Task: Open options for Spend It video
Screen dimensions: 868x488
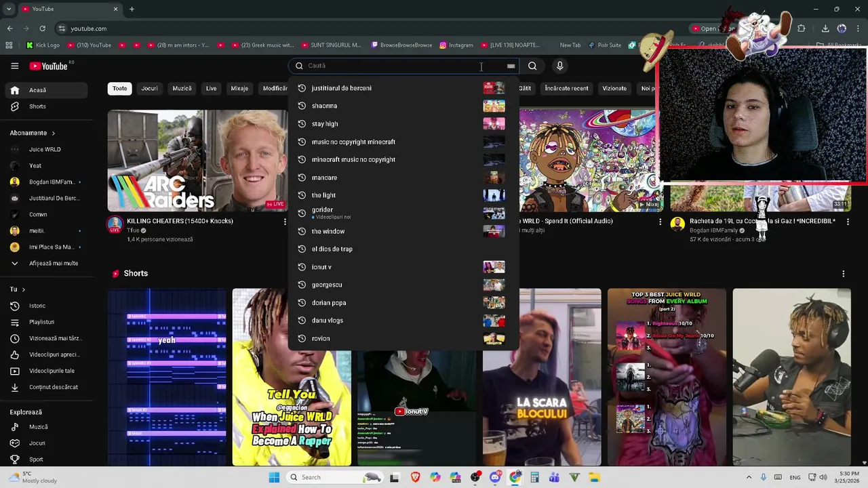Action: tap(660, 222)
